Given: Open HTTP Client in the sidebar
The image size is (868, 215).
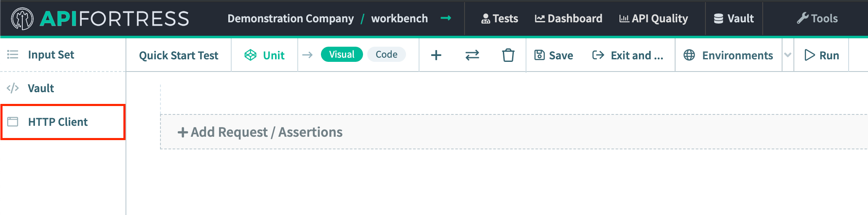Looking at the screenshot, I should click(58, 122).
